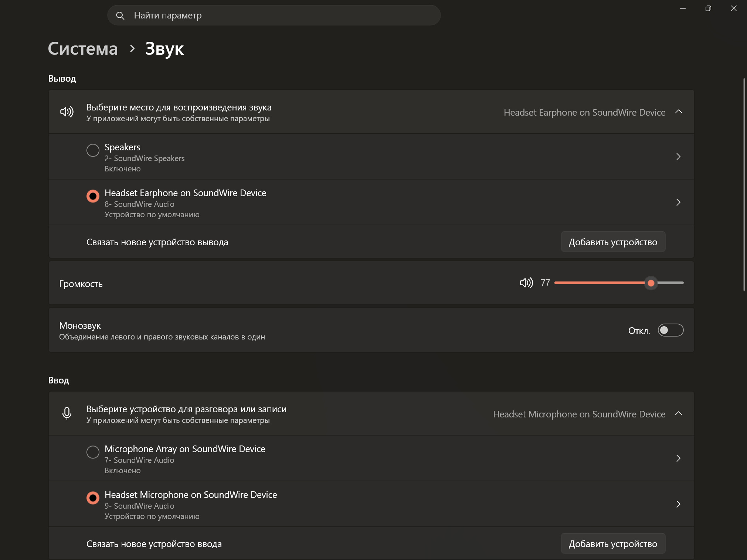Click the output speaker icon beside Выберите место

(x=67, y=112)
